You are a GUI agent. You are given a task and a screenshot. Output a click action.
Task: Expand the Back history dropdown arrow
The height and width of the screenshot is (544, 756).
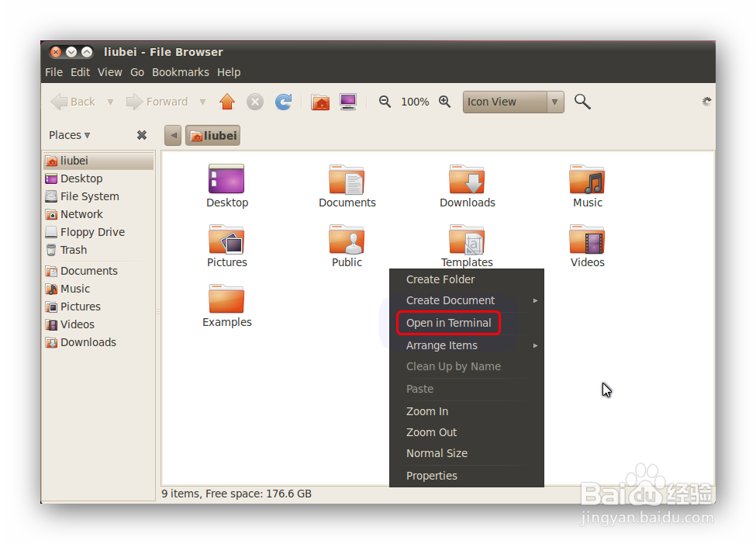click(110, 102)
